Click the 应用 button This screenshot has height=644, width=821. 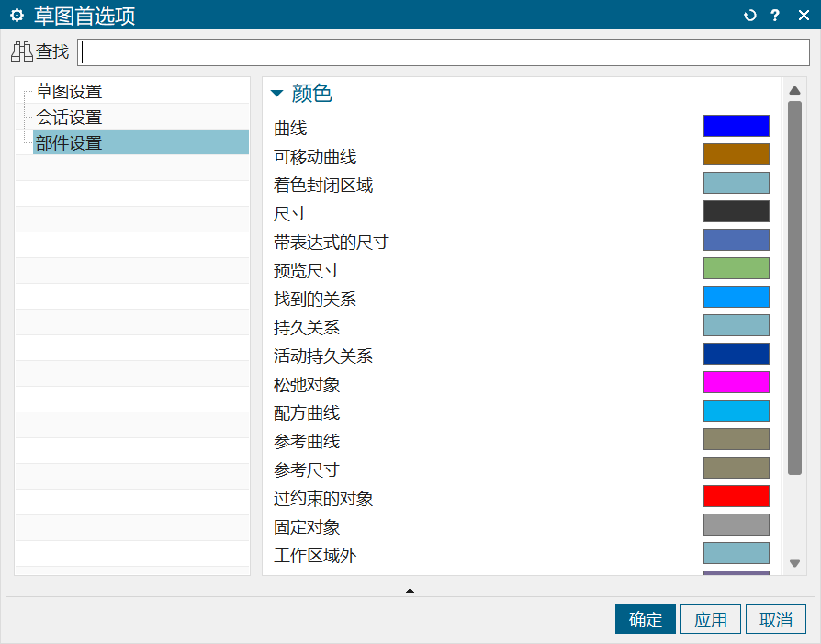pyautogui.click(x=711, y=619)
